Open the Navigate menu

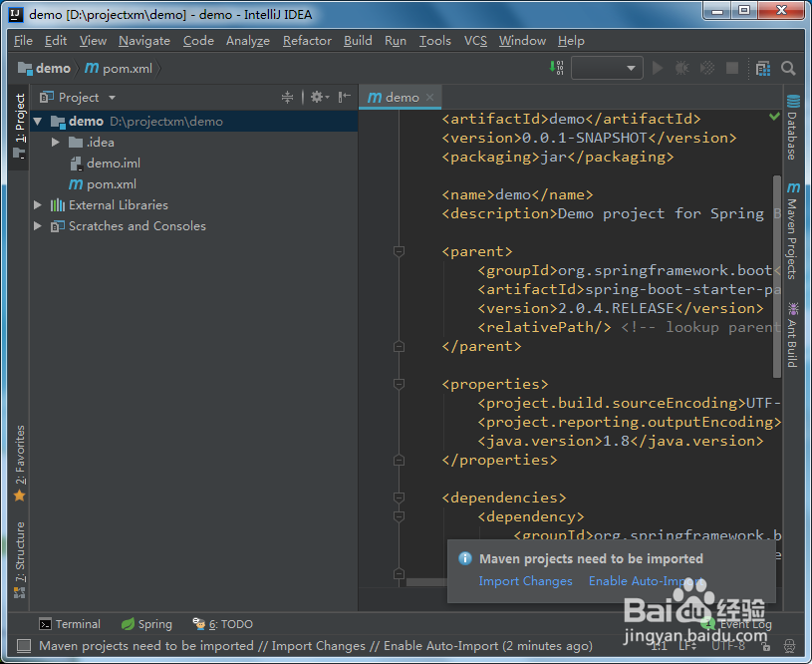point(144,41)
